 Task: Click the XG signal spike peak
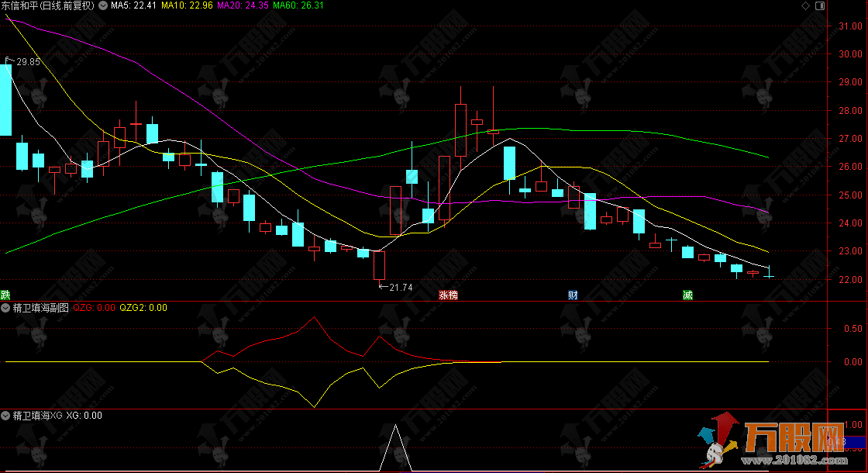[x=396, y=426]
